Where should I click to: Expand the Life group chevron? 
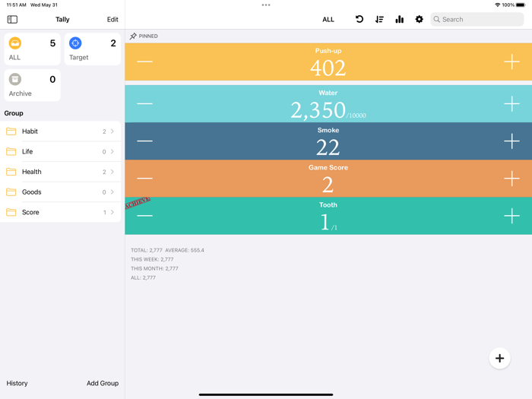[112, 151]
